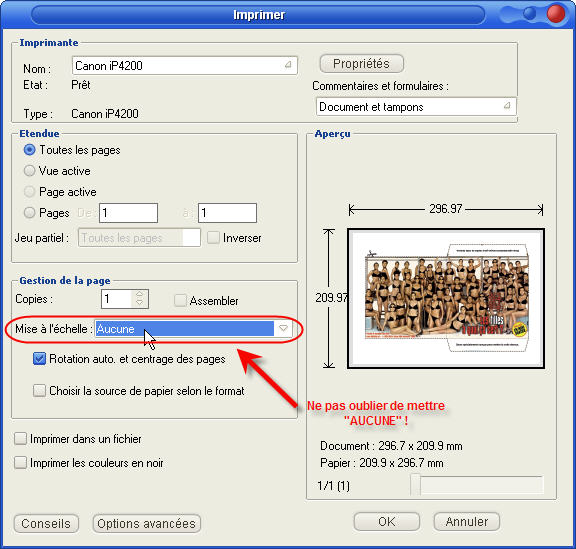Click the page preview slider handle
Viewport: 576px width, 549px height.
[x=415, y=485]
